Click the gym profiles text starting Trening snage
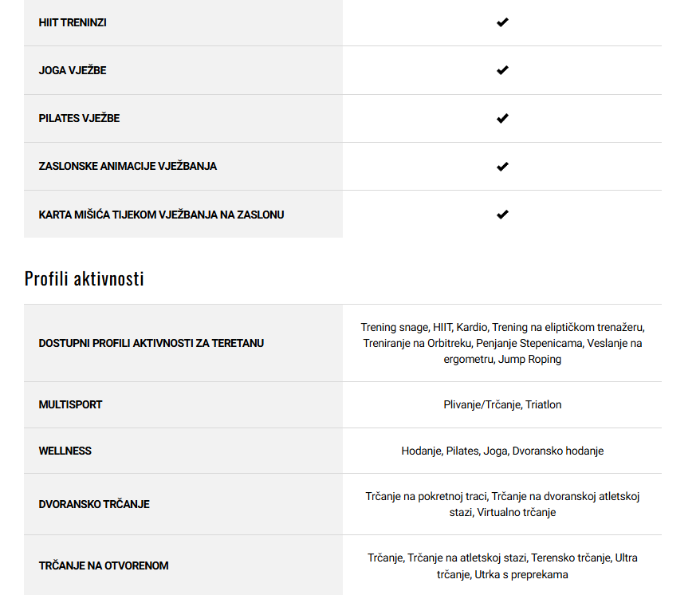The width and height of the screenshot is (700, 595). coord(502,343)
